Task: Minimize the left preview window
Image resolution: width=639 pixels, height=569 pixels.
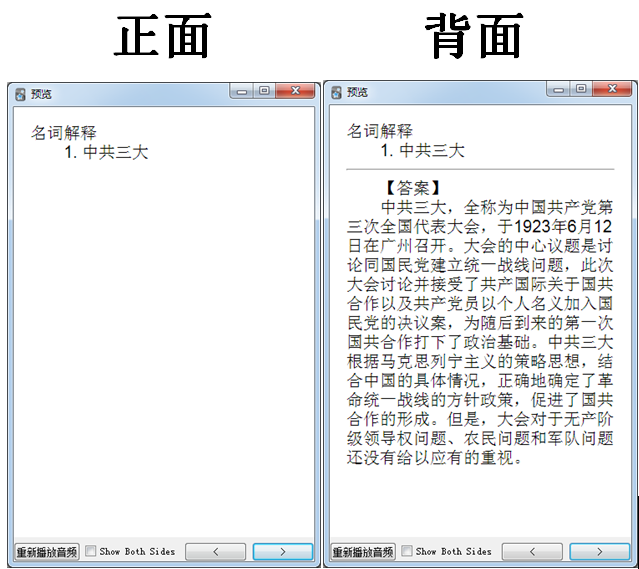Action: tap(242, 91)
